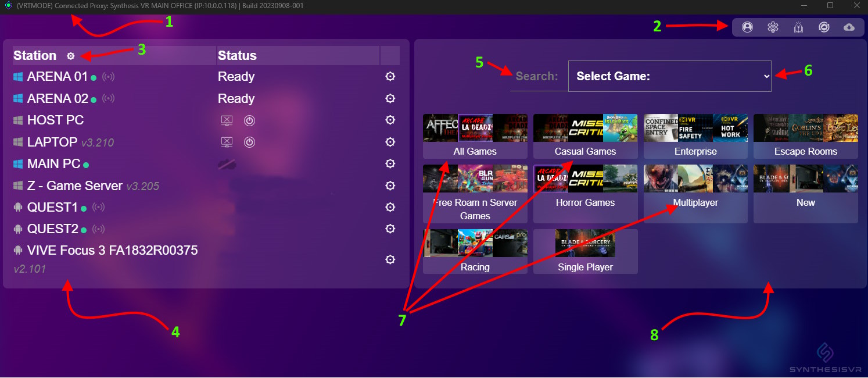Click gear icon beside Station header

(x=71, y=56)
